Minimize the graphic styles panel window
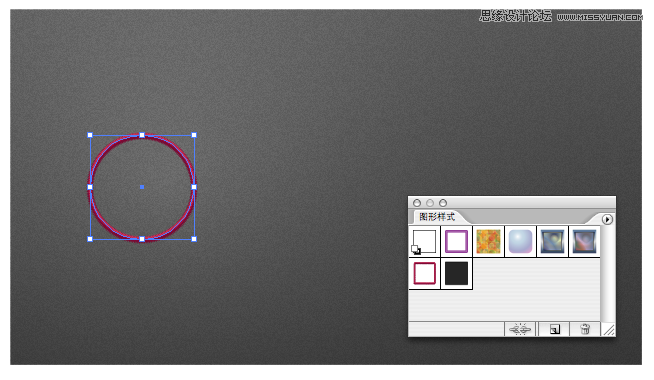 (x=430, y=203)
